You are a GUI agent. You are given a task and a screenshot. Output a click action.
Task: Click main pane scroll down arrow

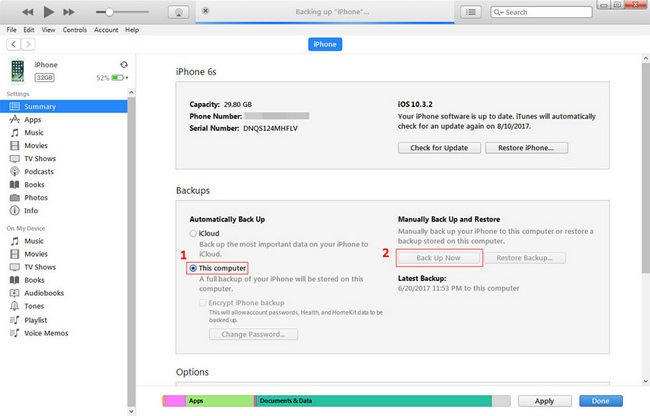click(645, 381)
